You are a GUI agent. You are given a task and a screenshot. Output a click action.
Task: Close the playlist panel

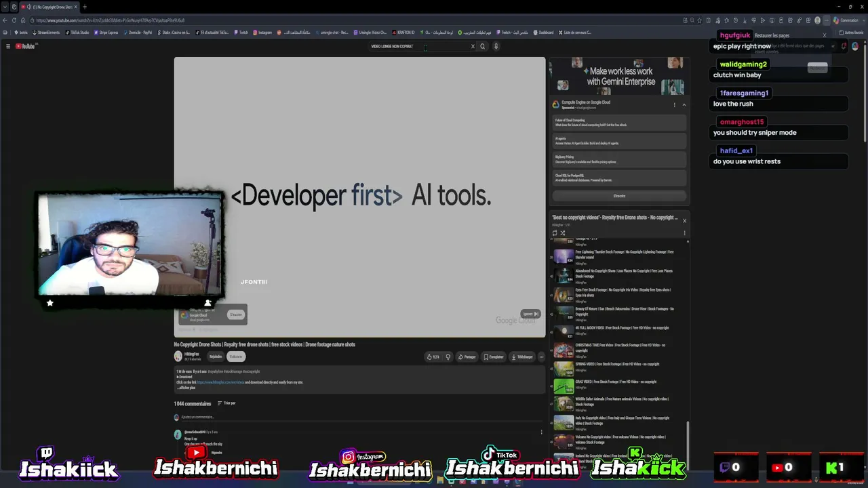click(684, 220)
